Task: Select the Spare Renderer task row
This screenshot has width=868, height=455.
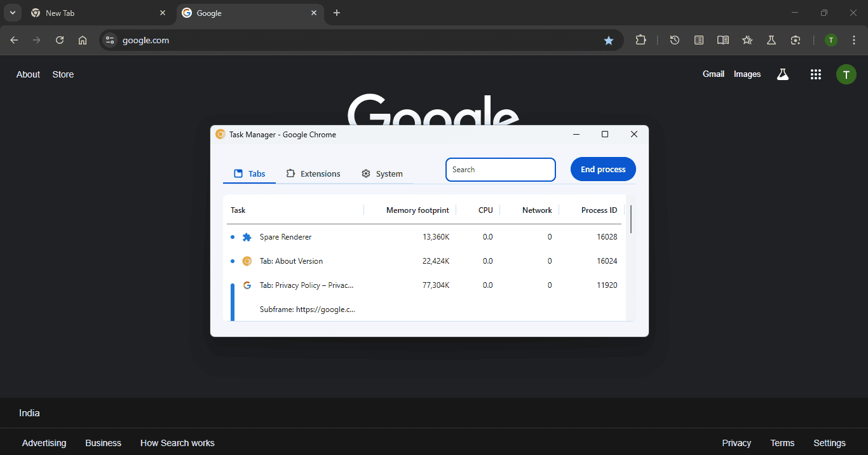Action: pos(424,237)
